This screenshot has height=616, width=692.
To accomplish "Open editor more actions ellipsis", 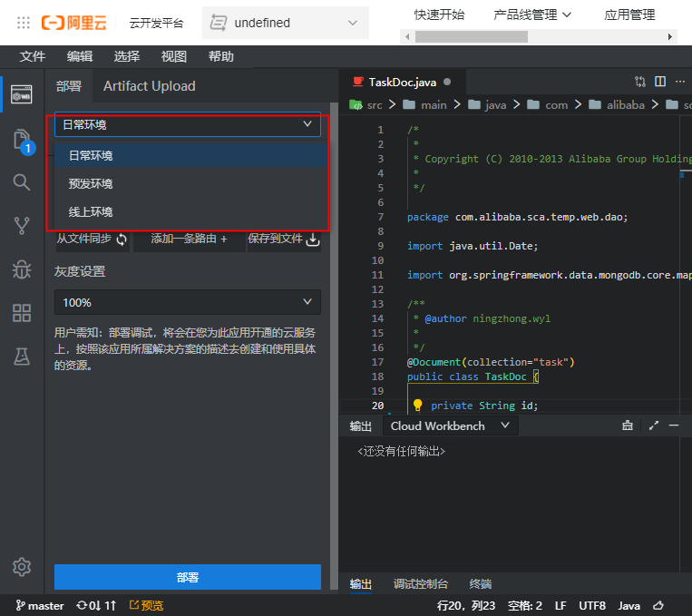I will tap(680, 82).
